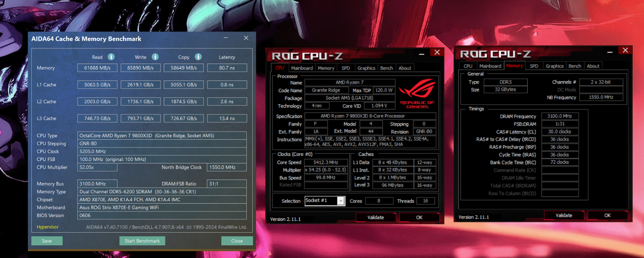Close the right ROG CPU-Z Memory window

coord(625,50)
